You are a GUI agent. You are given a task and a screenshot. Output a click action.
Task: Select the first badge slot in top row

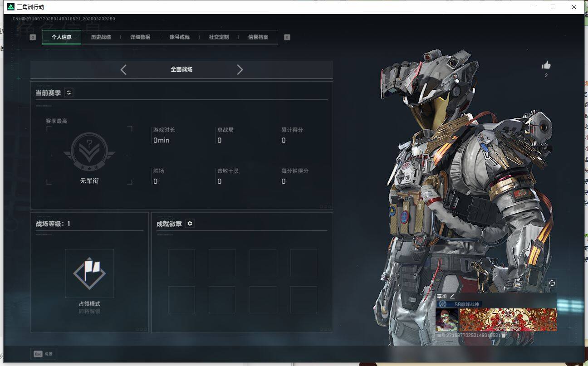point(181,263)
